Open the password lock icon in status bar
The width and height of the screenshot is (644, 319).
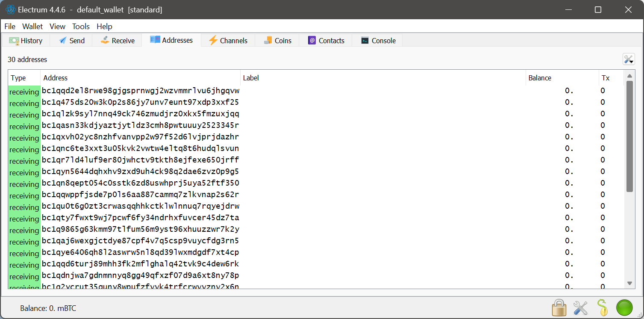pyautogui.click(x=559, y=308)
